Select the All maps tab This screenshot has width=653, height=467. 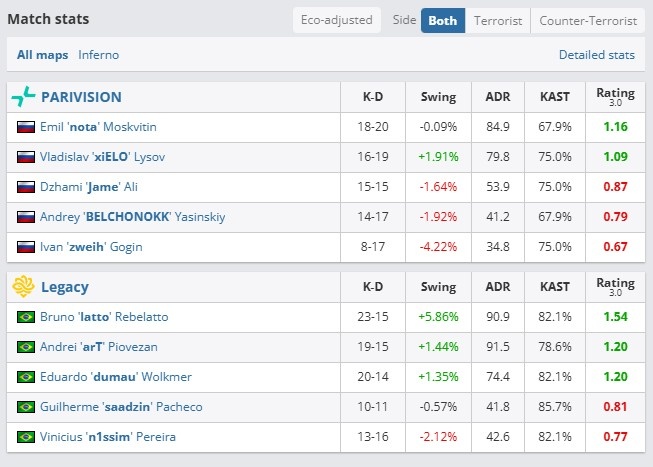pyautogui.click(x=42, y=55)
